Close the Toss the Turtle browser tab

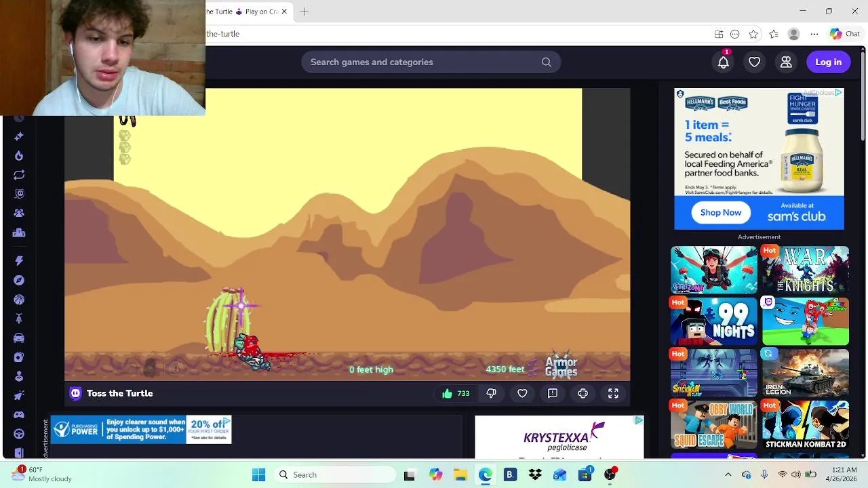pyautogui.click(x=284, y=12)
